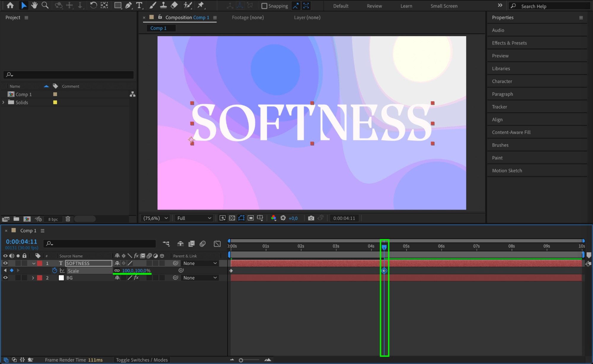Click the Take Snapshot camera icon
The width and height of the screenshot is (593, 364).
coord(311,218)
